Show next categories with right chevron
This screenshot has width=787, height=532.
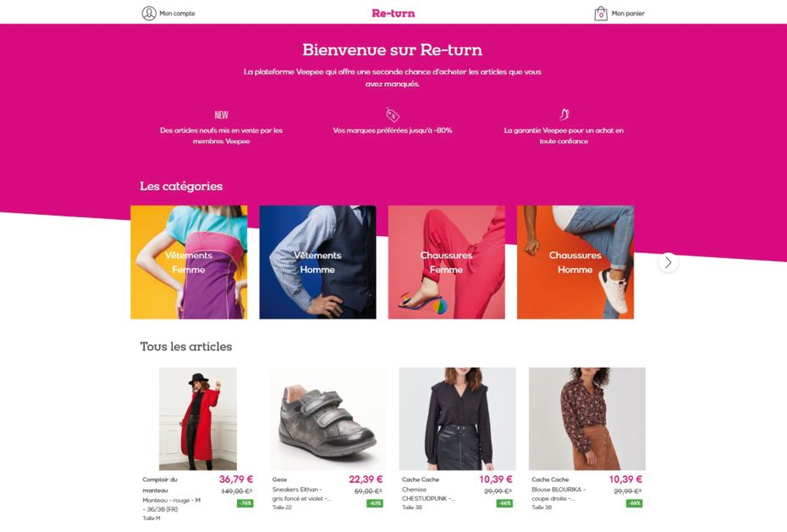tap(668, 262)
